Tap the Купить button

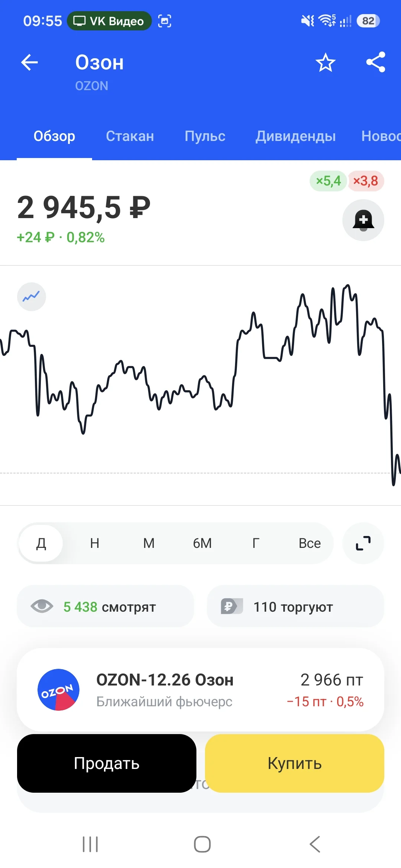(x=294, y=763)
